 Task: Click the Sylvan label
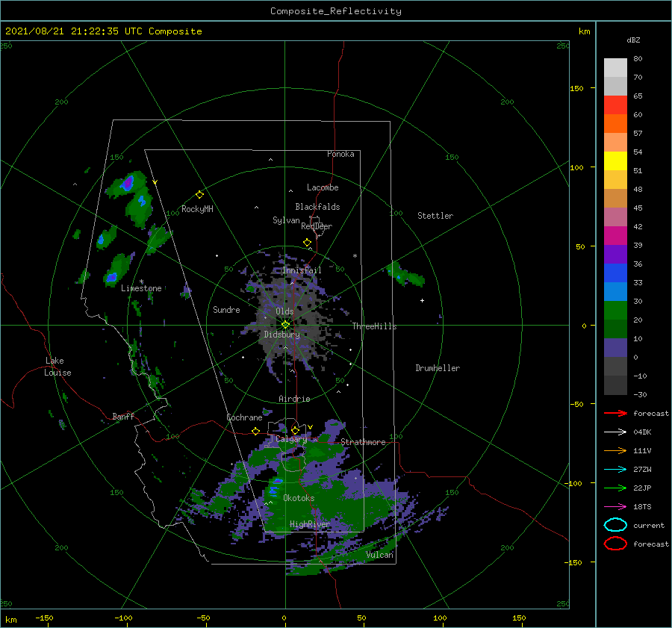286,220
